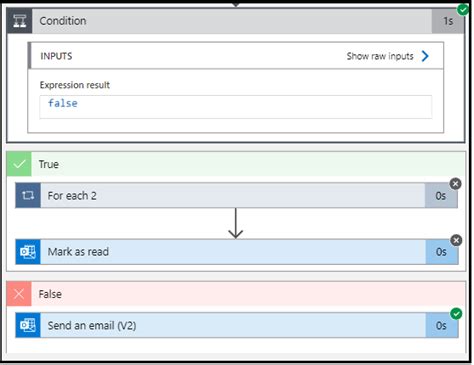Click the skipped status badge on Mark as read
The height and width of the screenshot is (365, 474).
point(456,240)
